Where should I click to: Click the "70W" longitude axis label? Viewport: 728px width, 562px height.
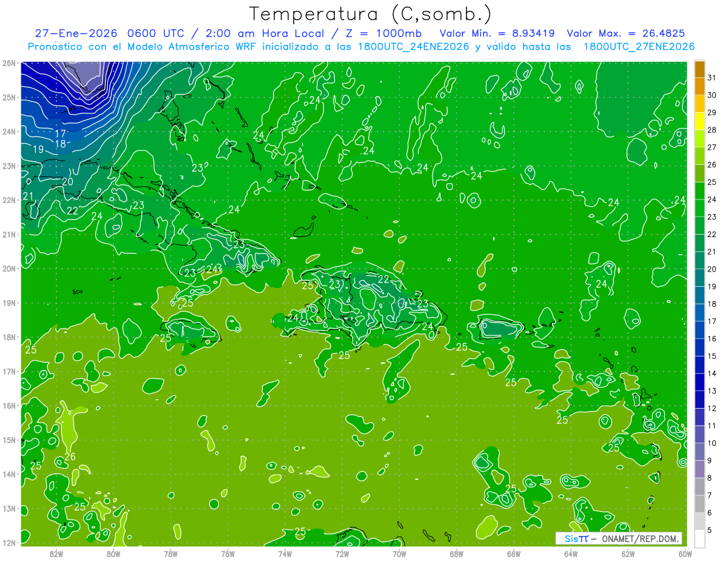click(x=399, y=554)
